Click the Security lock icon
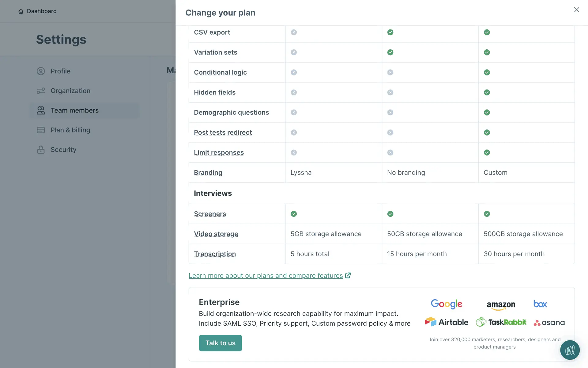The width and height of the screenshot is (588, 368). (41, 150)
